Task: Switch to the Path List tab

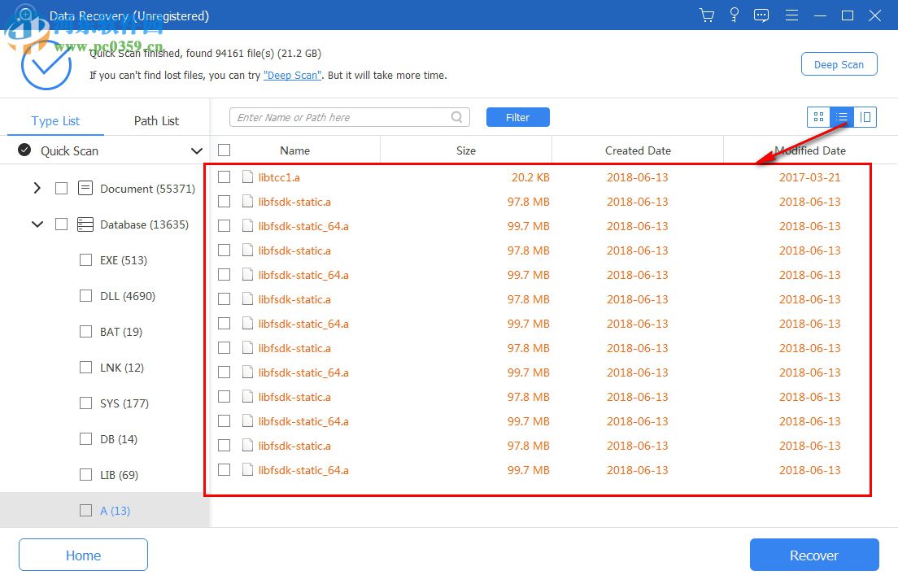Action: point(156,120)
